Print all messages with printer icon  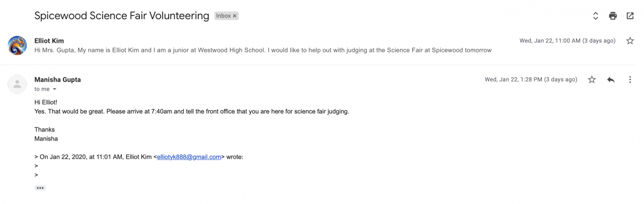click(613, 16)
